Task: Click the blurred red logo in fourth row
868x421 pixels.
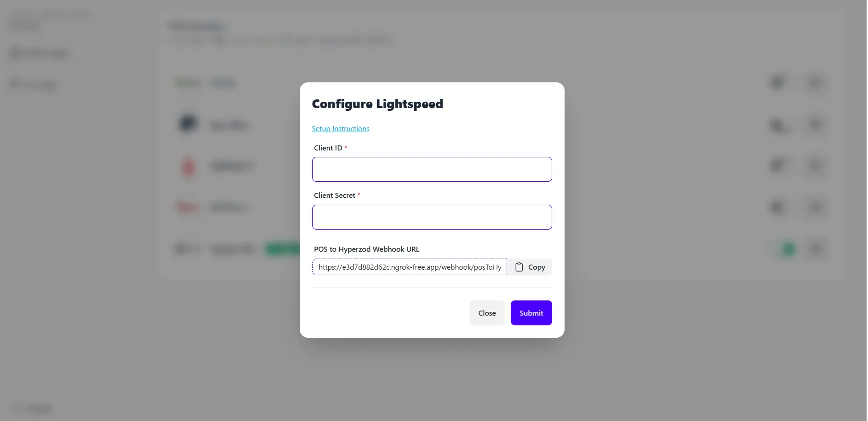Action: 188,208
